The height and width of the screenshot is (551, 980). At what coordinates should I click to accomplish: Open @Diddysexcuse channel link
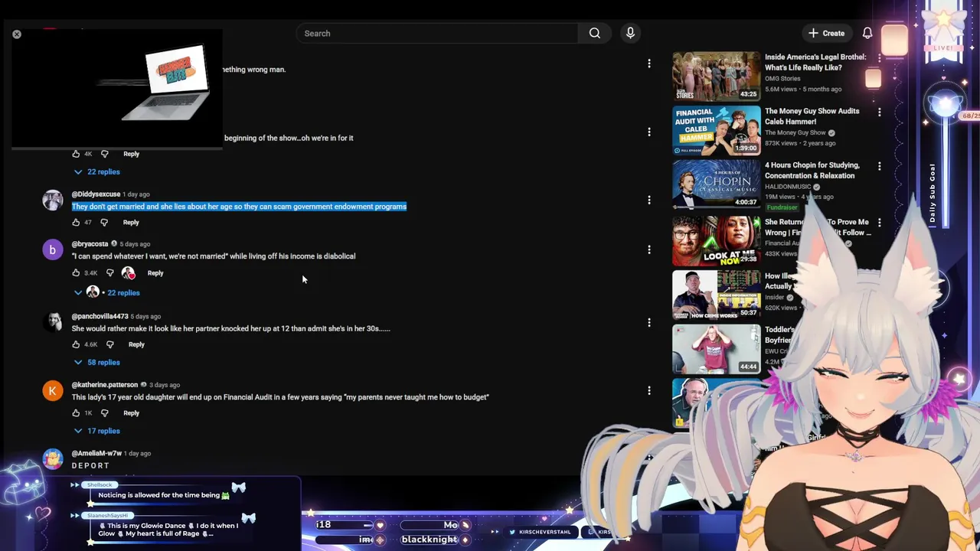point(96,194)
